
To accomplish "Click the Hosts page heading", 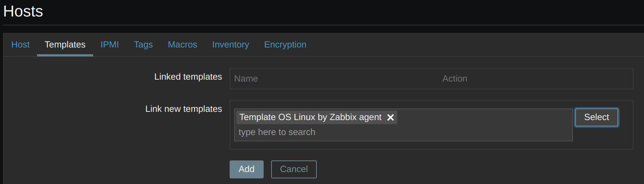I will pyautogui.click(x=23, y=11).
